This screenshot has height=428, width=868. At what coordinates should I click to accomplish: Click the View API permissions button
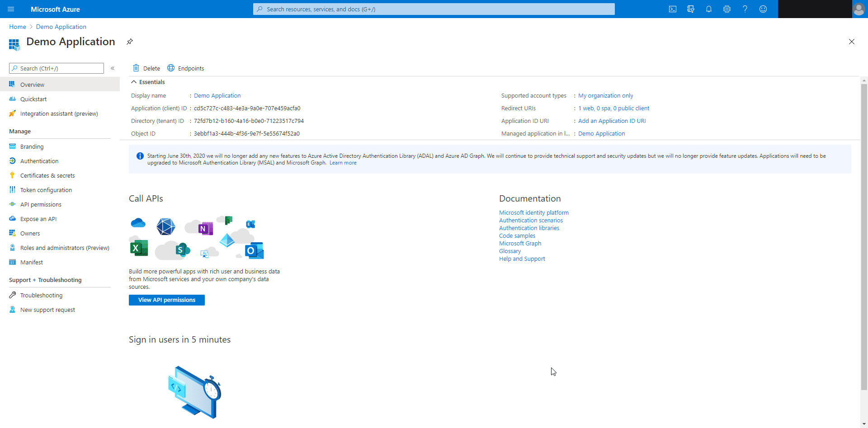(166, 300)
